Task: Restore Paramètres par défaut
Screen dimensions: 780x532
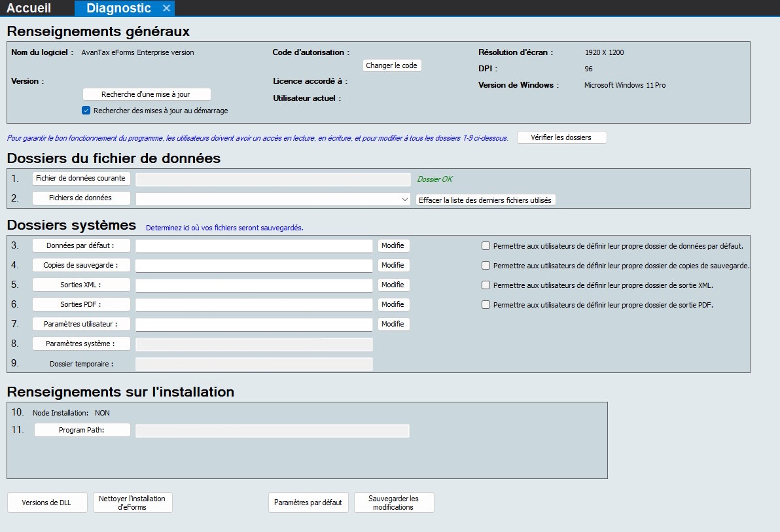Action: pyautogui.click(x=308, y=503)
